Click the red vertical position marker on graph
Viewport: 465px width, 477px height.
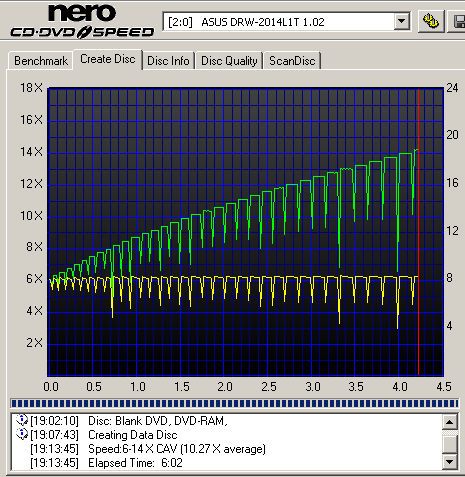coord(418,232)
